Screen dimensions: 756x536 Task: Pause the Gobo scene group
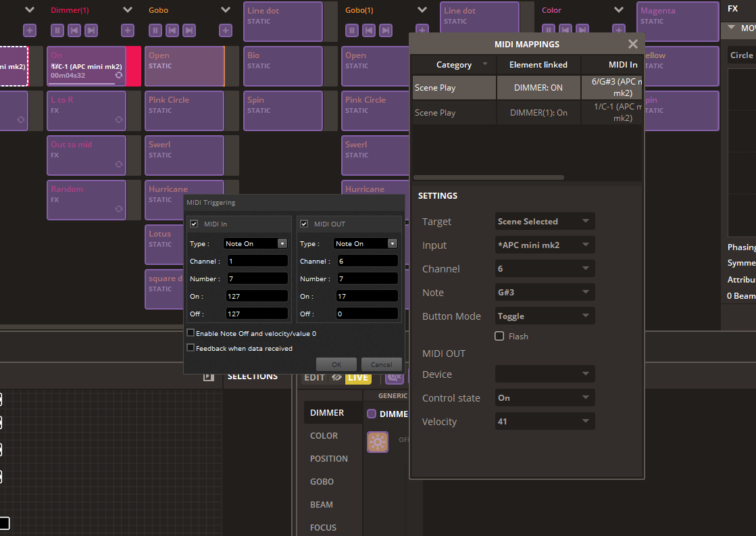click(x=155, y=30)
